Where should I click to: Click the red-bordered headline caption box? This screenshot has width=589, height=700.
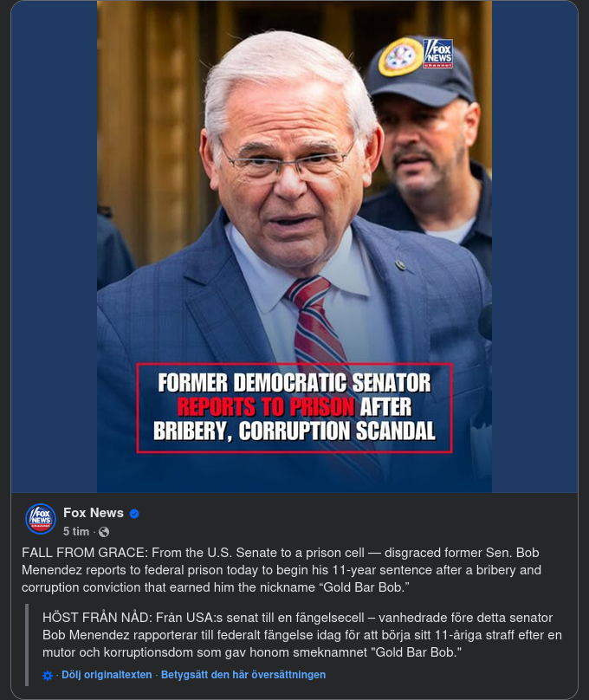pyautogui.click(x=294, y=407)
